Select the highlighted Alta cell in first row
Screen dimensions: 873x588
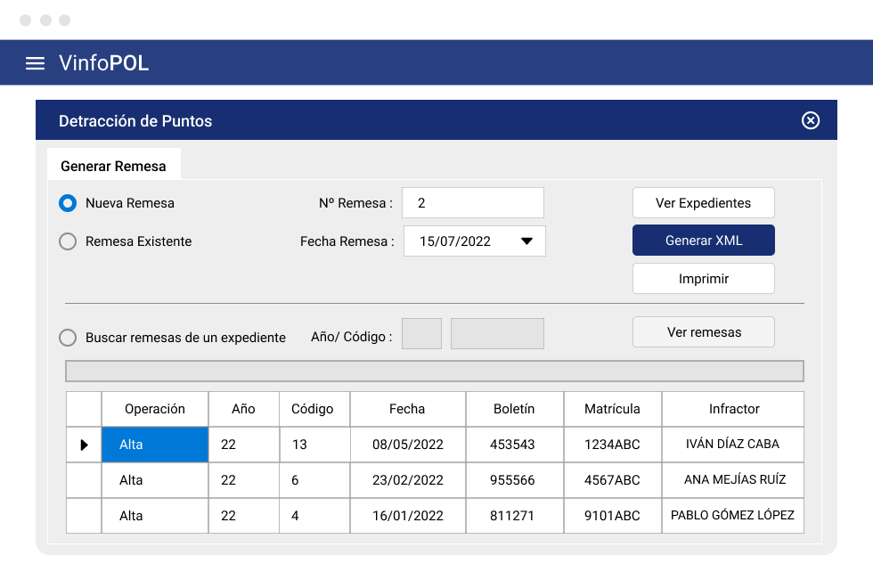point(155,445)
